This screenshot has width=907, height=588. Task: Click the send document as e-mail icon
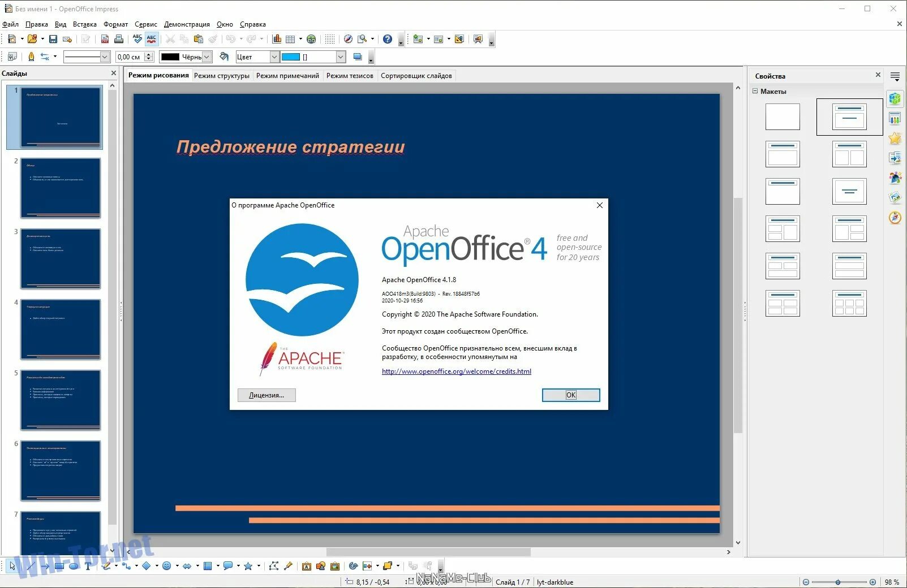coord(67,39)
